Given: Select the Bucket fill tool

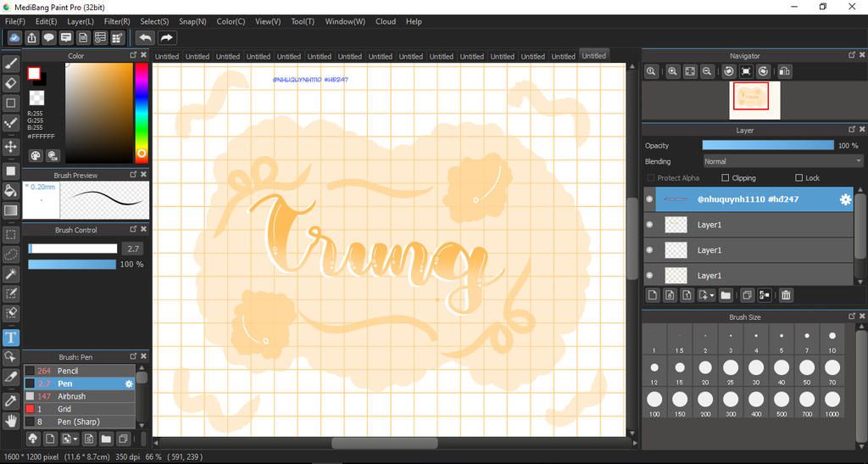Looking at the screenshot, I should pyautogui.click(x=10, y=191).
